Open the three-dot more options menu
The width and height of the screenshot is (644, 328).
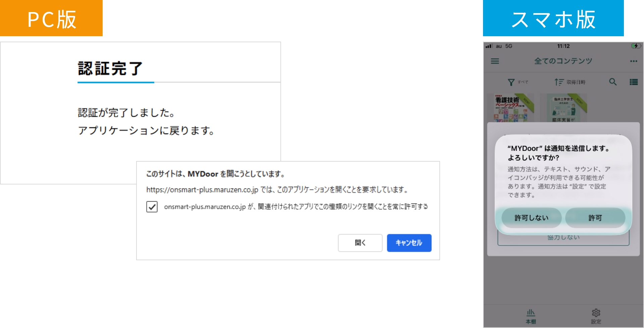(x=633, y=61)
